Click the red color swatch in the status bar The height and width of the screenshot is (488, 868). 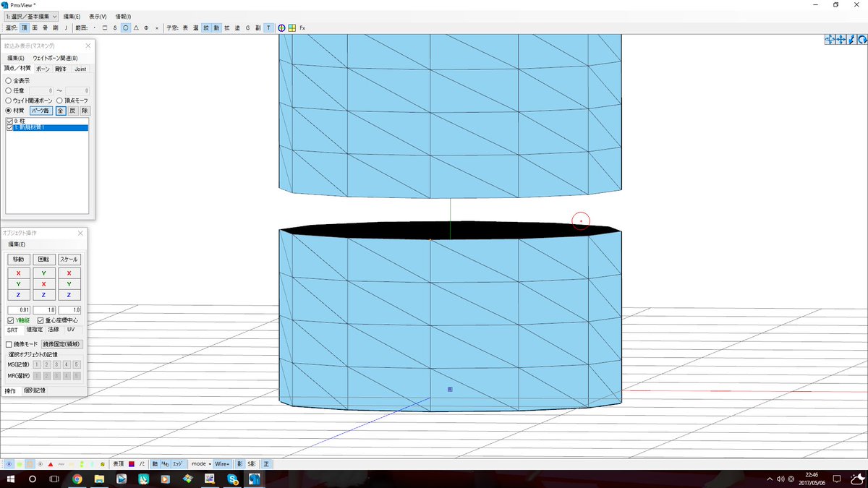(131, 463)
